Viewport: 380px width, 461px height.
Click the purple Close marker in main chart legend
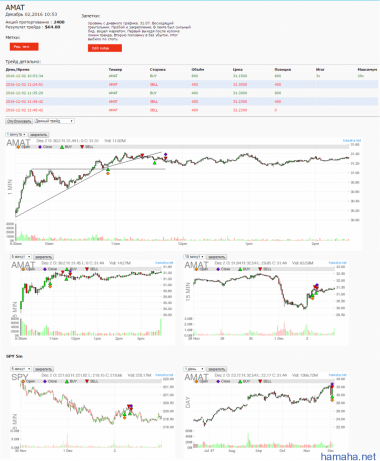[40, 147]
